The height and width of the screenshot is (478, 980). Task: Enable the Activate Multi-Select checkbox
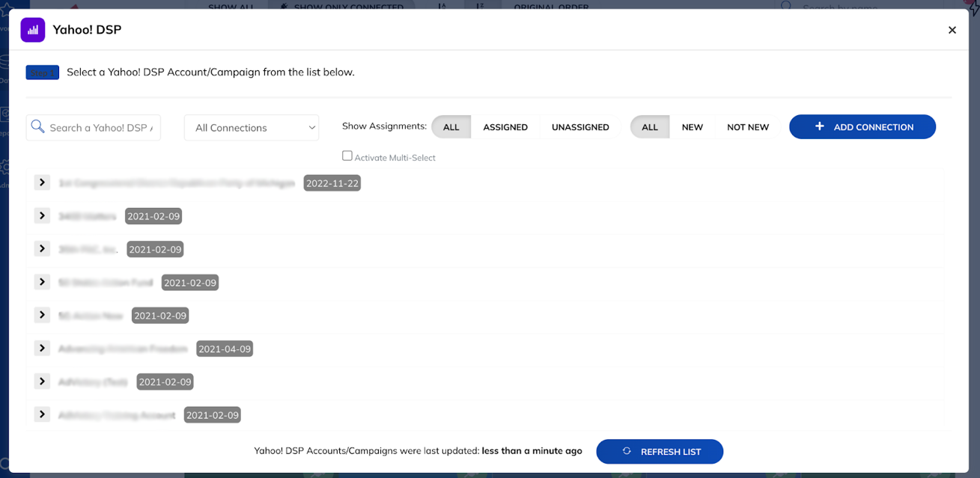347,156
